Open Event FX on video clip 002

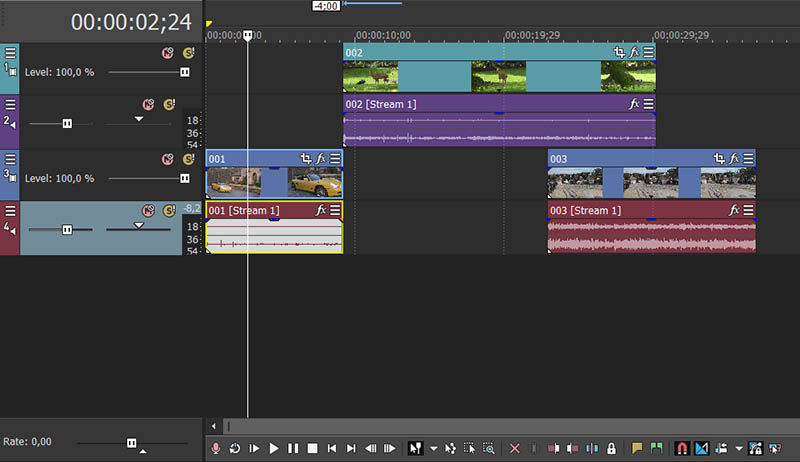634,52
